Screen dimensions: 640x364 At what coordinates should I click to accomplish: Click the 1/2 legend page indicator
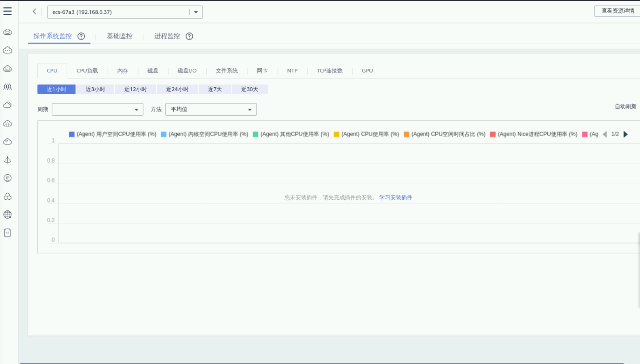point(615,134)
